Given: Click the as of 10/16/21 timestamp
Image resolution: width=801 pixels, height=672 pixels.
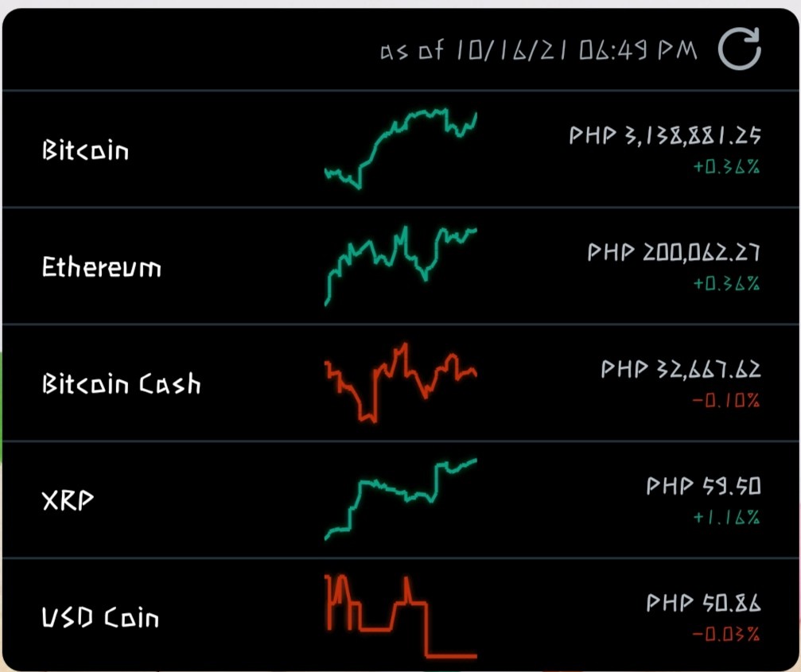Looking at the screenshot, I should (539, 50).
